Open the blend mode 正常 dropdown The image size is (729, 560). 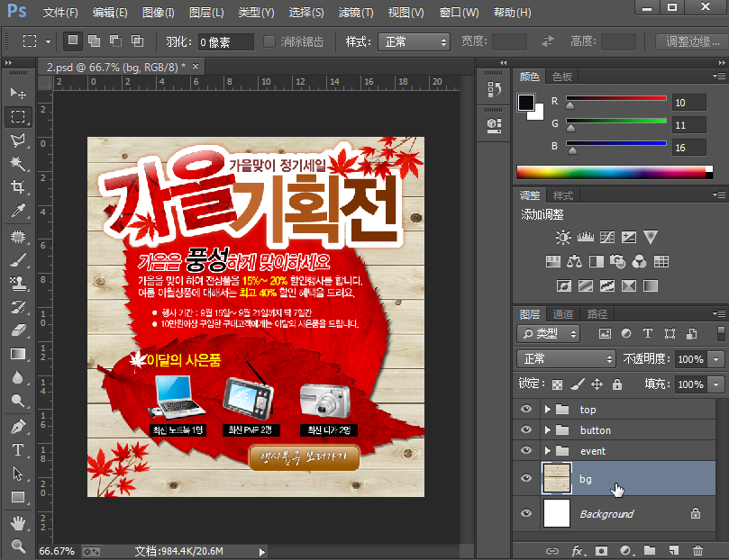tap(567, 358)
